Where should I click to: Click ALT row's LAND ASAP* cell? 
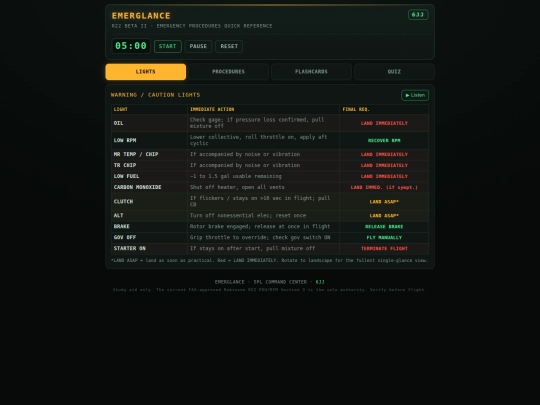384,216
